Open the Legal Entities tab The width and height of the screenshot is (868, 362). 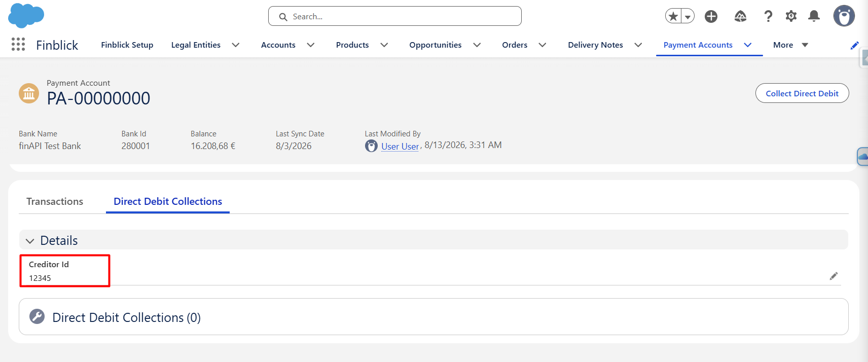point(196,45)
